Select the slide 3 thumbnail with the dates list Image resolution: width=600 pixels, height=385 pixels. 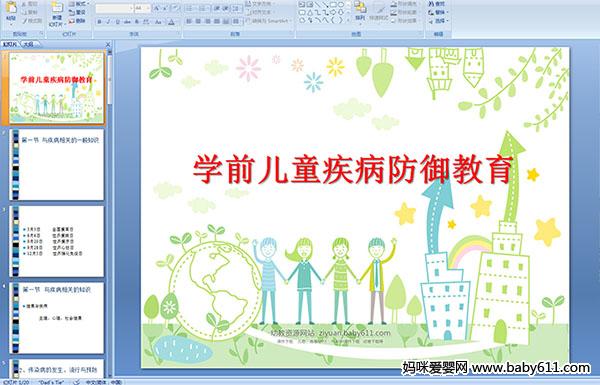[x=57, y=241]
